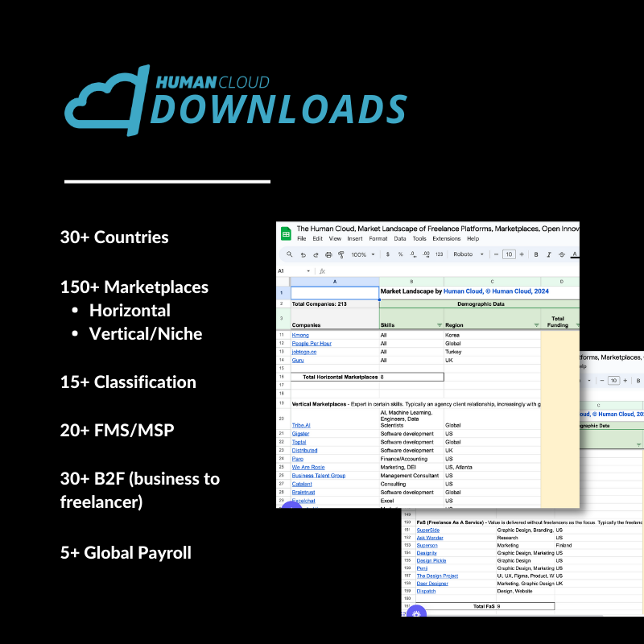Click Bold icon in the back spreadsheet toolbar
Screen dimensions: 644x644
pyautogui.click(x=638, y=381)
